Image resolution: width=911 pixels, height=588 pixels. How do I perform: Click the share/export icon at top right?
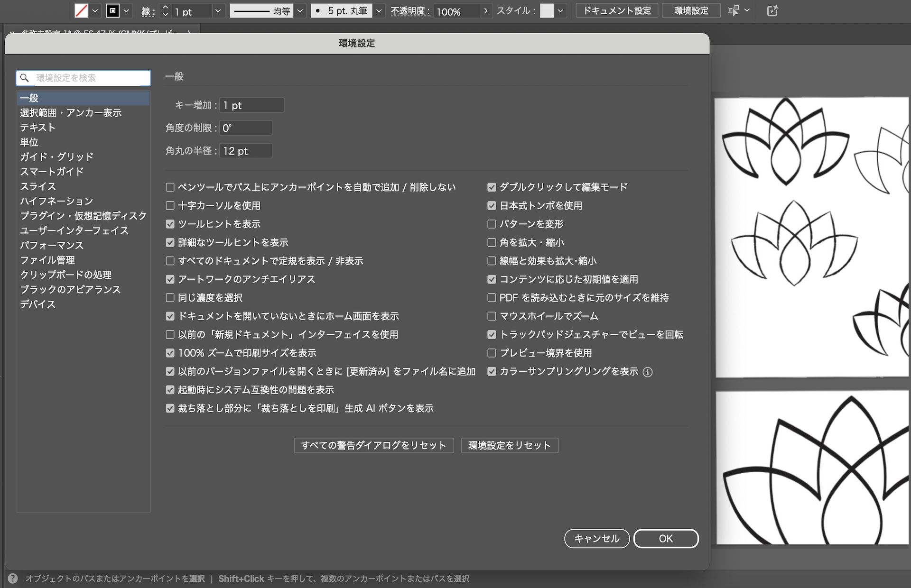point(772,10)
